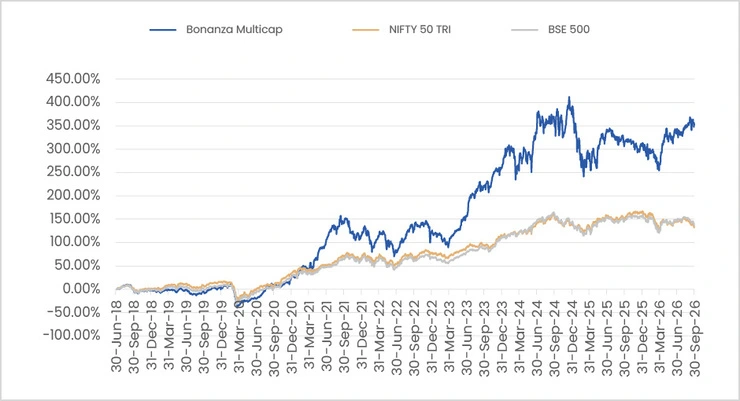Click the 31-Dec-18 date label
This screenshot has height=401, width=740.
pyautogui.click(x=151, y=336)
